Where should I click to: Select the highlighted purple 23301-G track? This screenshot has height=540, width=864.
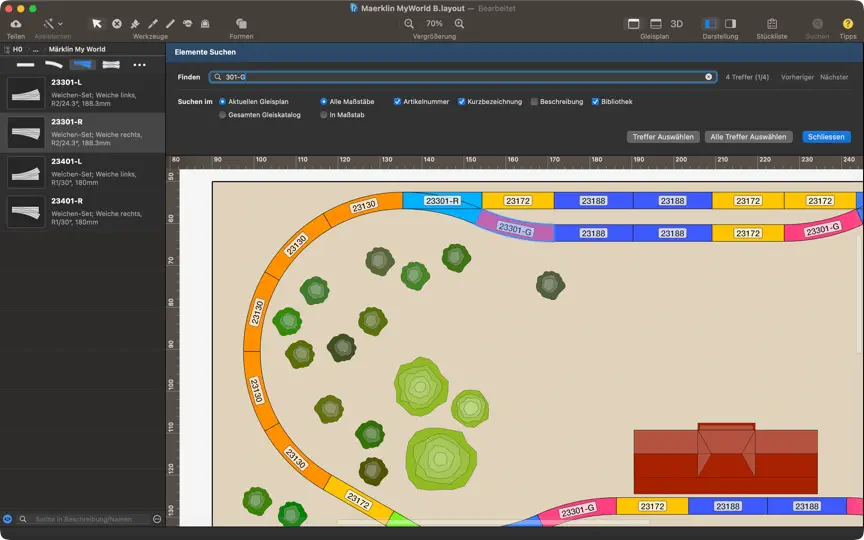coord(515,228)
